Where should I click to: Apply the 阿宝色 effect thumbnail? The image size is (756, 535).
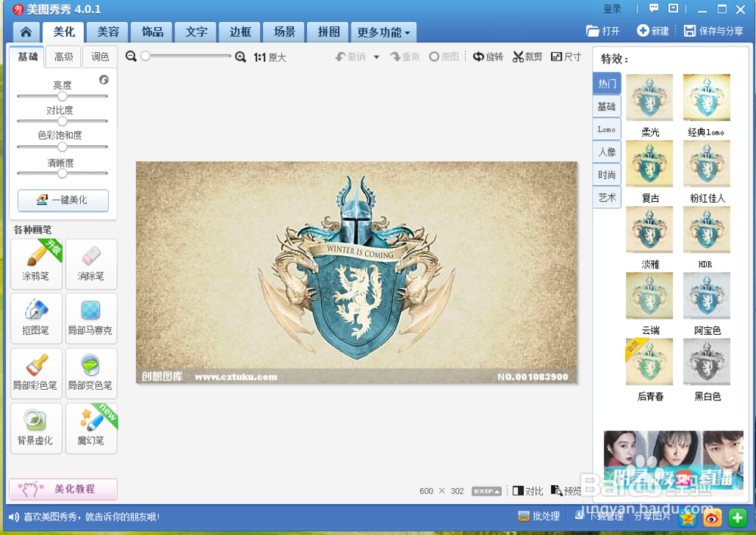706,295
